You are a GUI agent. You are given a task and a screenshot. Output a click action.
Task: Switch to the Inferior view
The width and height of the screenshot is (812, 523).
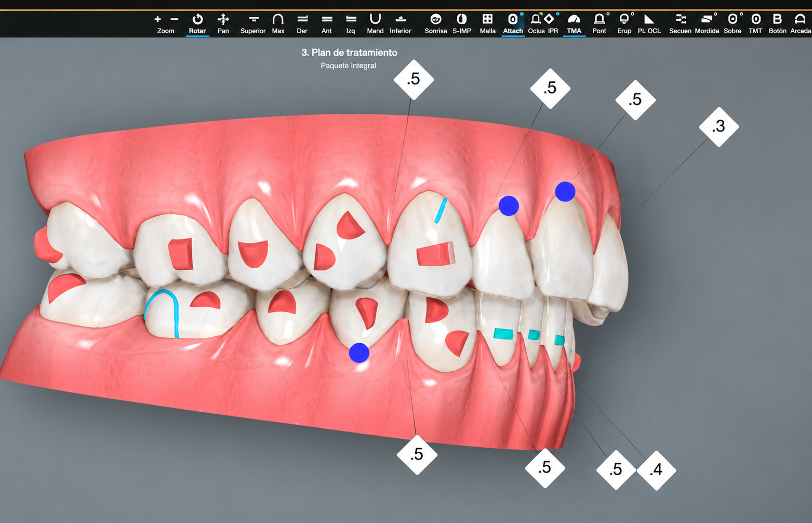click(401, 24)
